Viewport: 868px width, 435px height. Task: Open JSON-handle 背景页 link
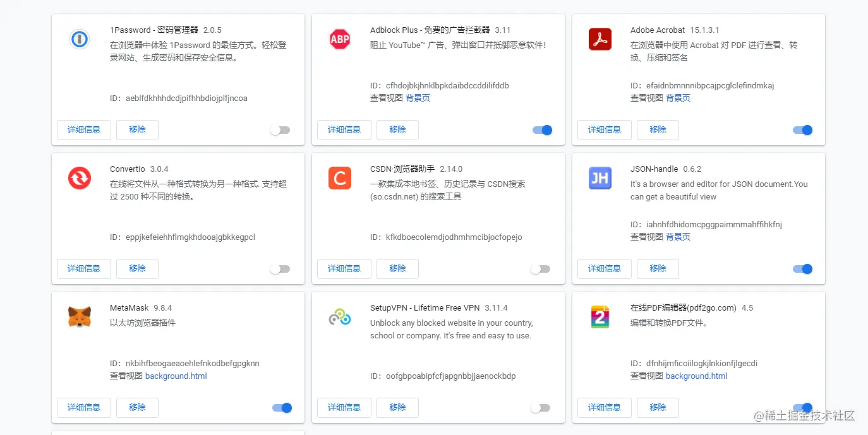(x=678, y=237)
